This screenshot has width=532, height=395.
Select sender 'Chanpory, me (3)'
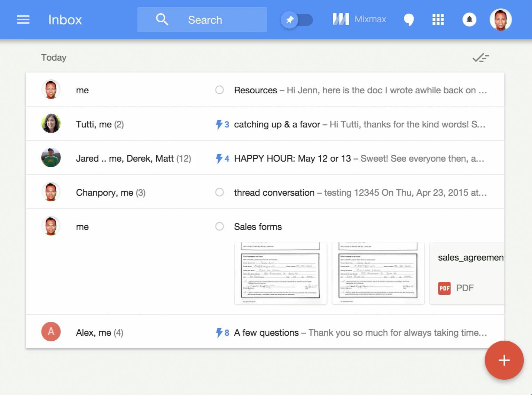(x=111, y=193)
